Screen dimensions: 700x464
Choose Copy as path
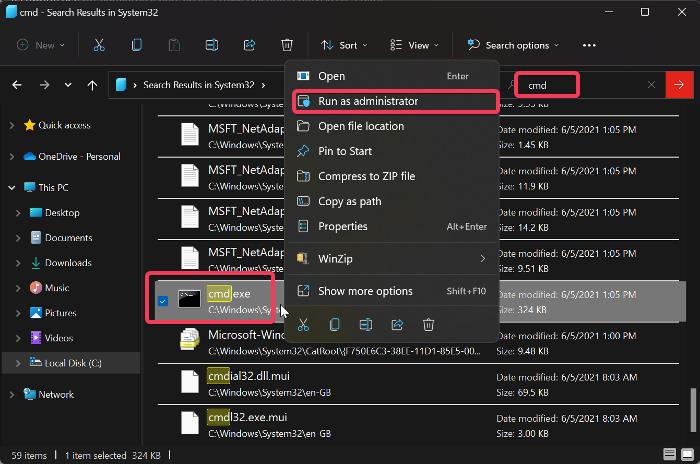coord(392,201)
